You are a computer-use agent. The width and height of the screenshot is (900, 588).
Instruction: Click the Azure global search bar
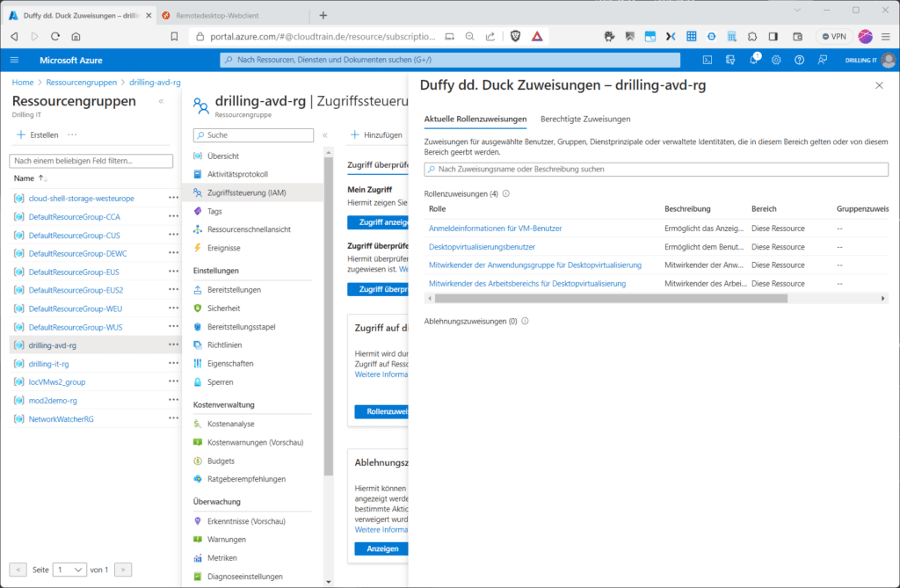[450, 60]
